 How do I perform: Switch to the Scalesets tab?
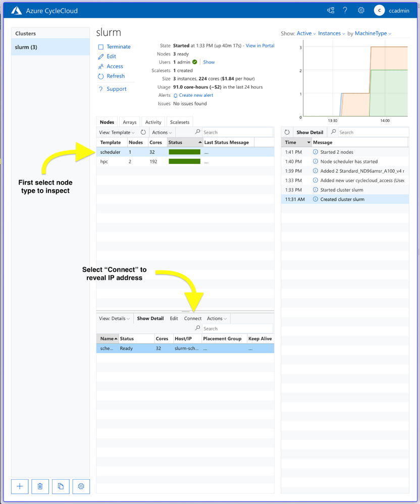[179, 122]
